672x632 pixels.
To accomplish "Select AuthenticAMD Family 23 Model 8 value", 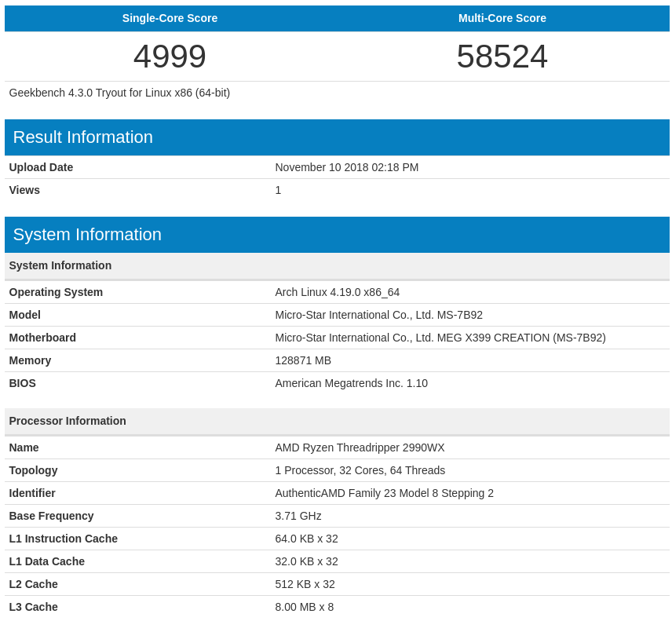I will click(x=385, y=493).
